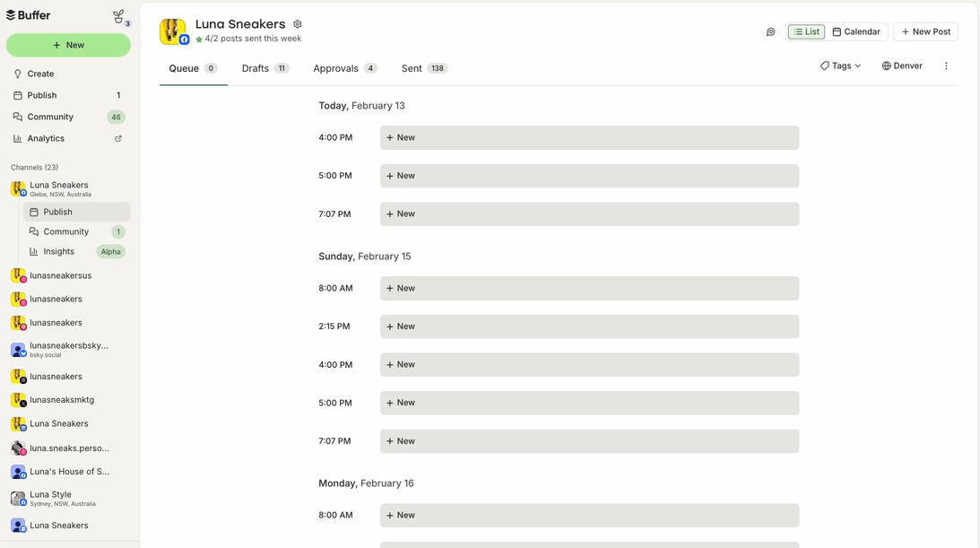Click the Buffer logo
The height and width of the screenshot is (548, 980).
(28, 15)
